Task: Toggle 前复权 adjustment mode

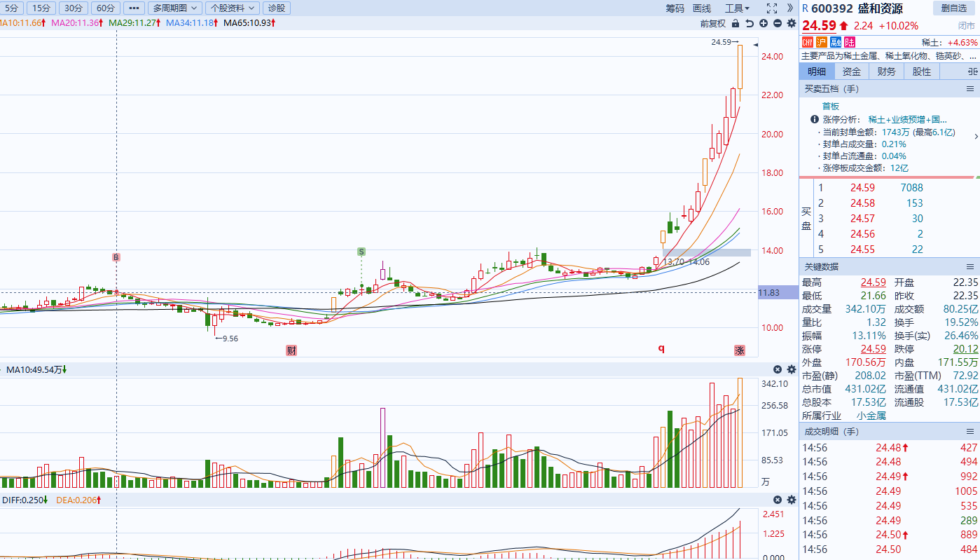Action: coord(713,23)
